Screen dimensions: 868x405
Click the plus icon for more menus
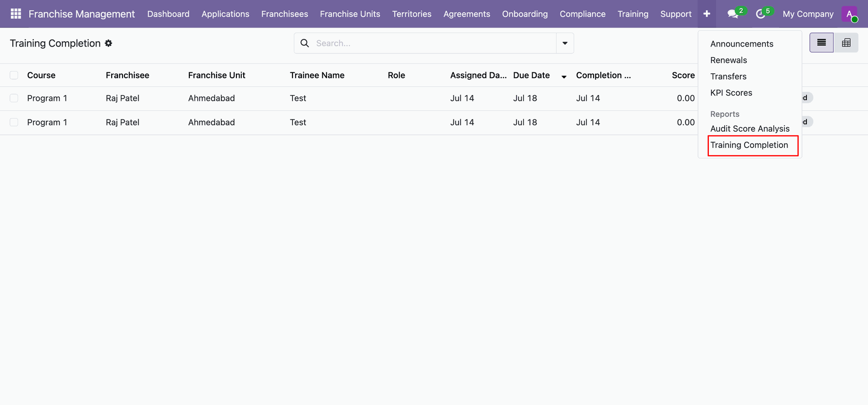[707, 14]
